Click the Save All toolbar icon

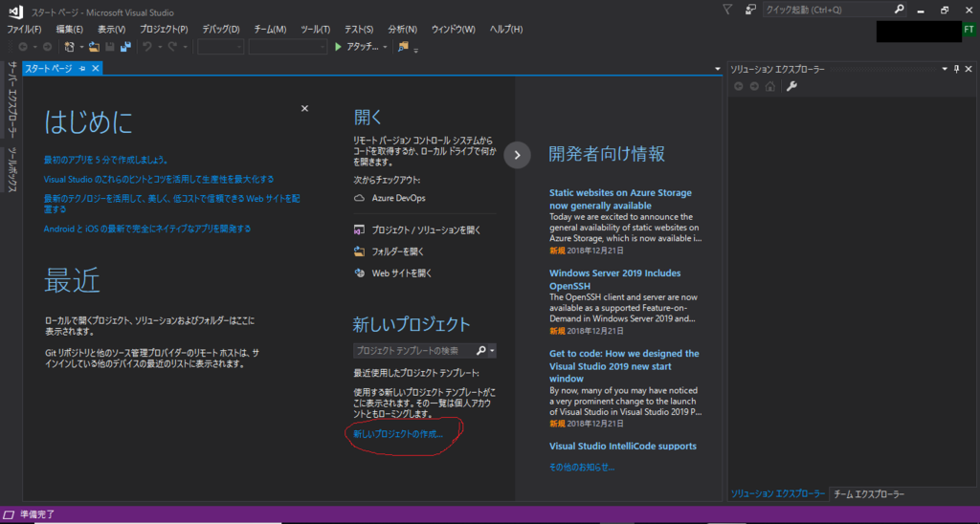(125, 47)
